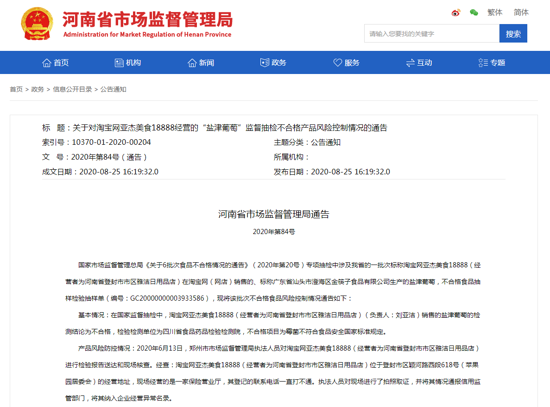Open the Weibo icon link
The width and height of the screenshot is (550, 407).
456,13
